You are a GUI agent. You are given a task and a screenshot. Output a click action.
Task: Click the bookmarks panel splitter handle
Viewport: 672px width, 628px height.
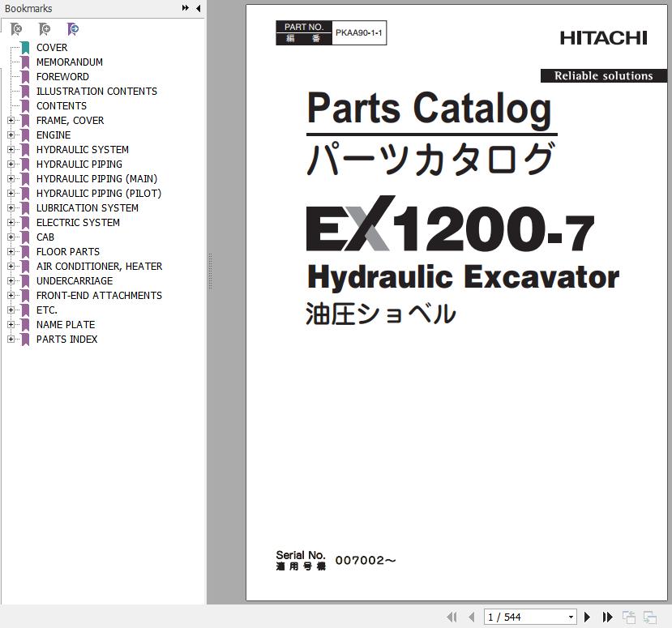click(x=210, y=271)
